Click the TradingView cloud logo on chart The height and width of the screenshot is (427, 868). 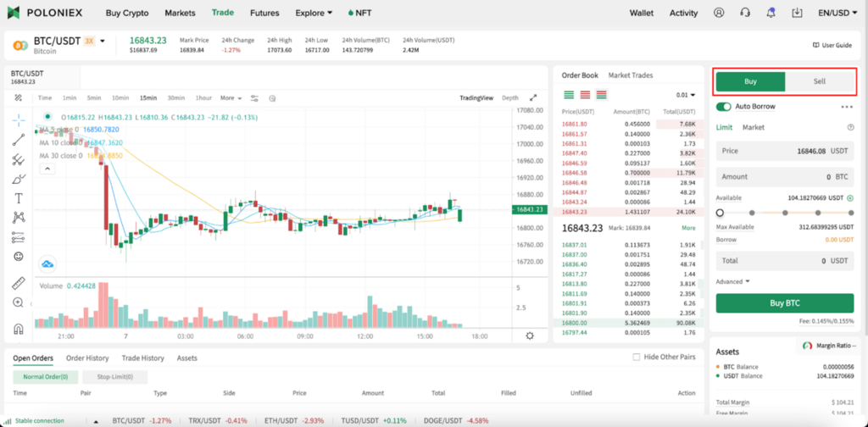click(x=47, y=264)
